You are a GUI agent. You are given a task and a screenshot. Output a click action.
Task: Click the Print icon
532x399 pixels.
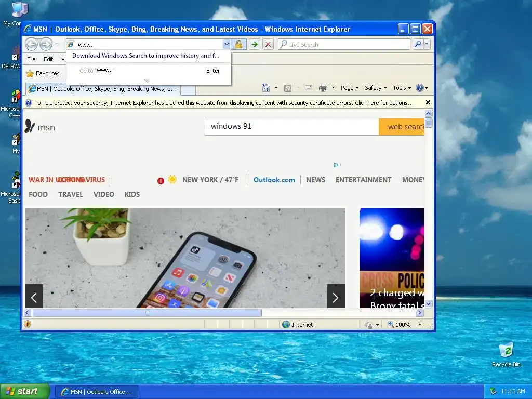pos(323,88)
